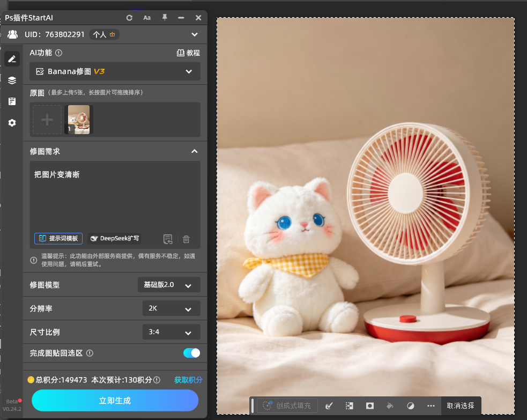This screenshot has width=527, height=420.
Task: Open the 提示词模板 prompt templates
Action: tap(58, 238)
